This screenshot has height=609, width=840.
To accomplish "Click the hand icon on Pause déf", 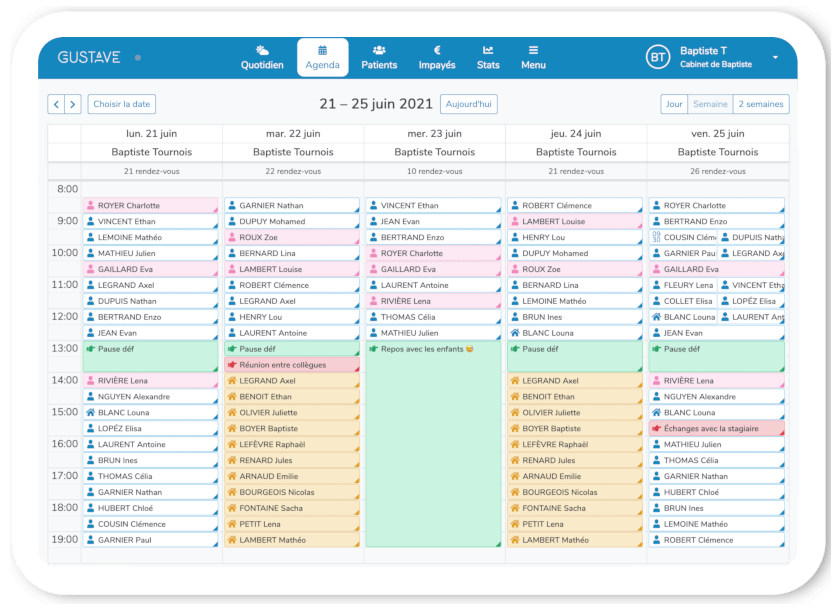I will pos(89,348).
